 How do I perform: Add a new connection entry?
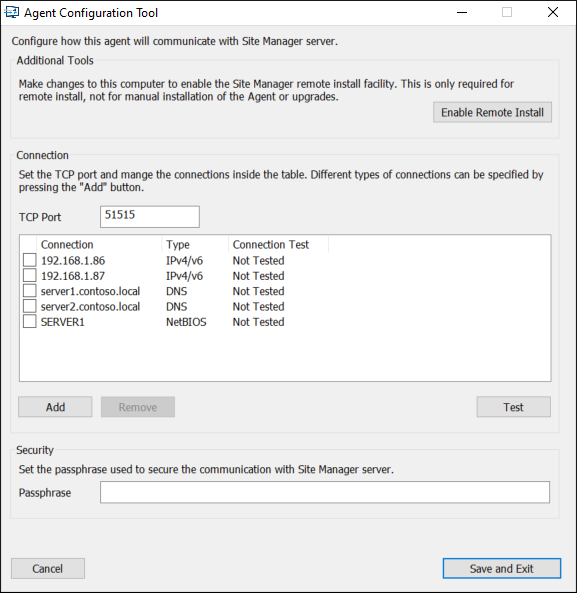(x=55, y=407)
